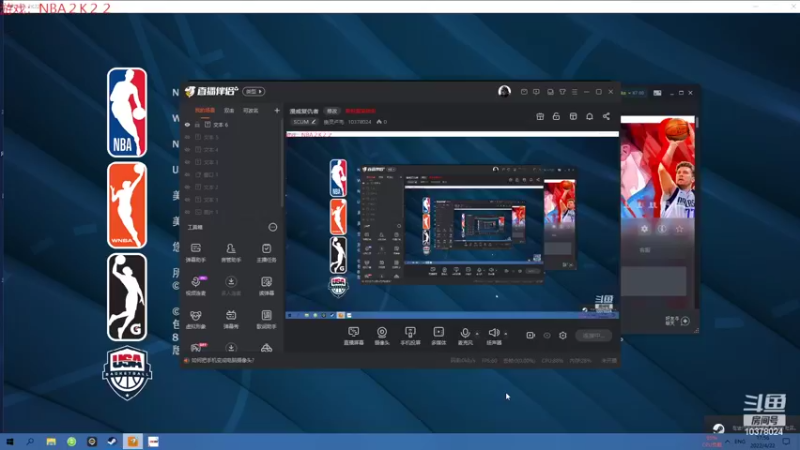Open game info icon in Steam window

click(662, 229)
